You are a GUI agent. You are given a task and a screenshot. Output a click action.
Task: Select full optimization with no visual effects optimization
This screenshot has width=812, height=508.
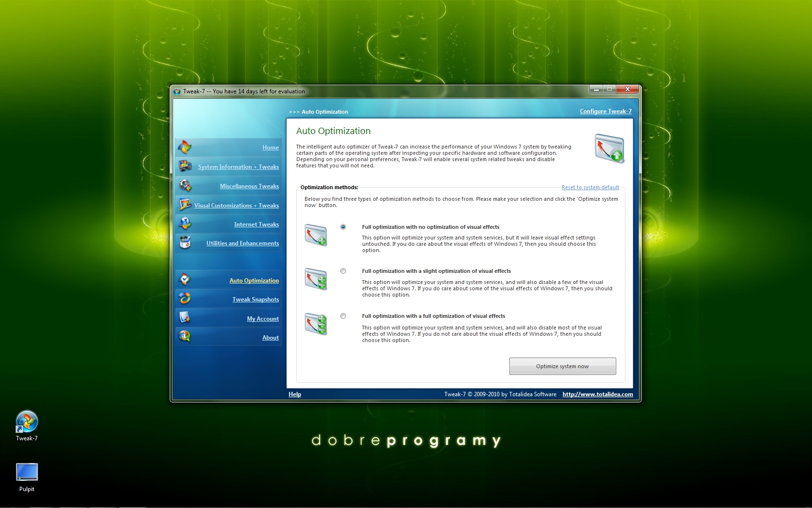pyautogui.click(x=343, y=227)
